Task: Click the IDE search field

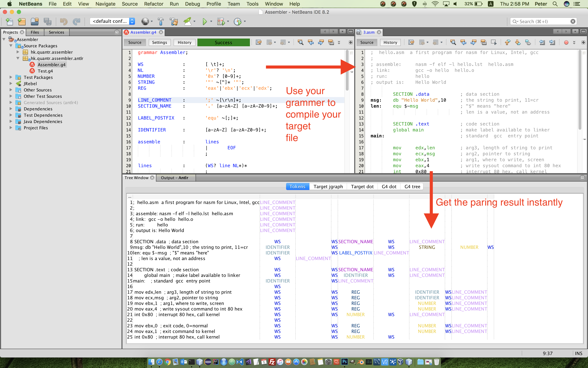Action: [543, 21]
